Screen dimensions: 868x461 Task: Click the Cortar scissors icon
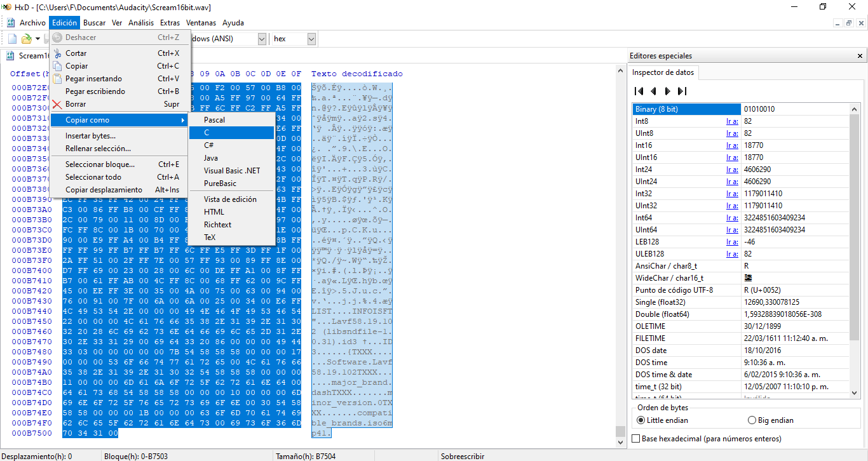click(x=57, y=53)
